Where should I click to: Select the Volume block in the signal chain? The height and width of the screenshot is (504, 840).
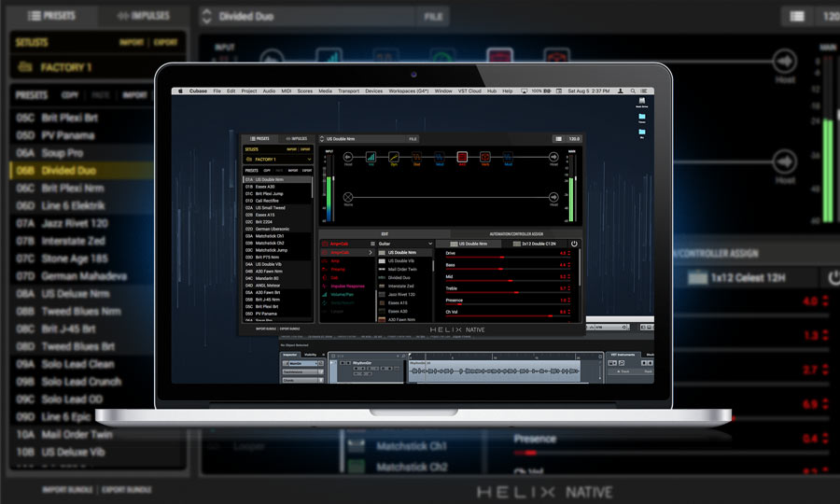[x=371, y=157]
